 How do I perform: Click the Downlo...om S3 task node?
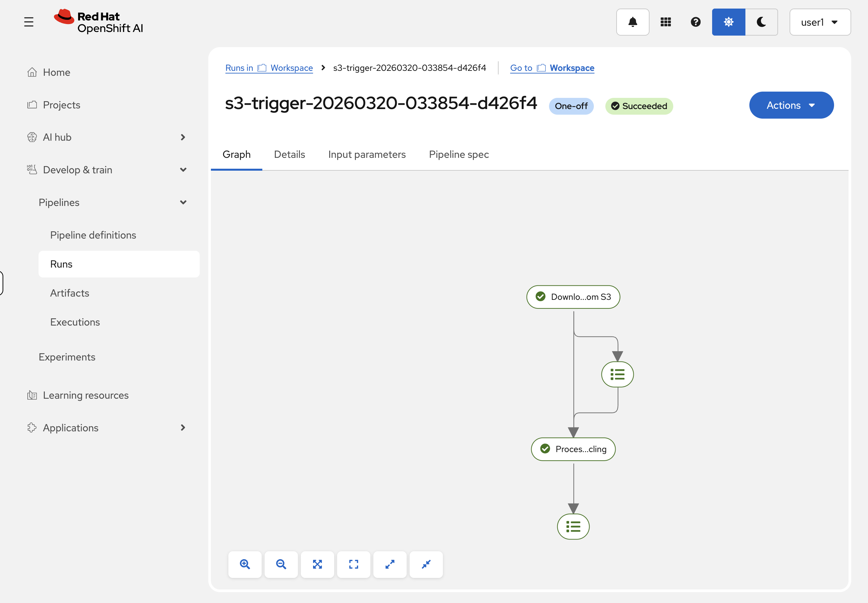(x=573, y=297)
